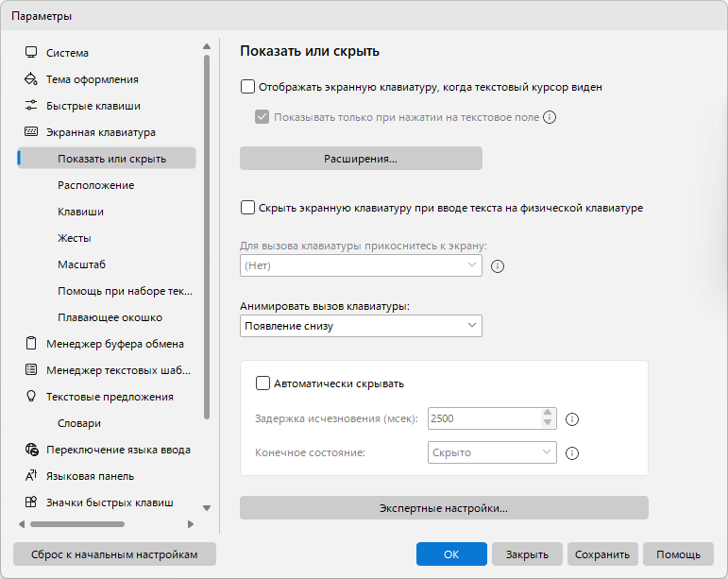Click info icon for Конечное состояние
Image resolution: width=728 pixels, height=579 pixels.
pos(572,453)
